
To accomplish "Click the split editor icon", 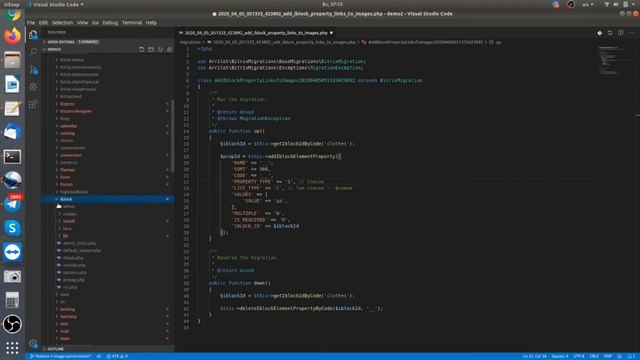I will (620, 33).
